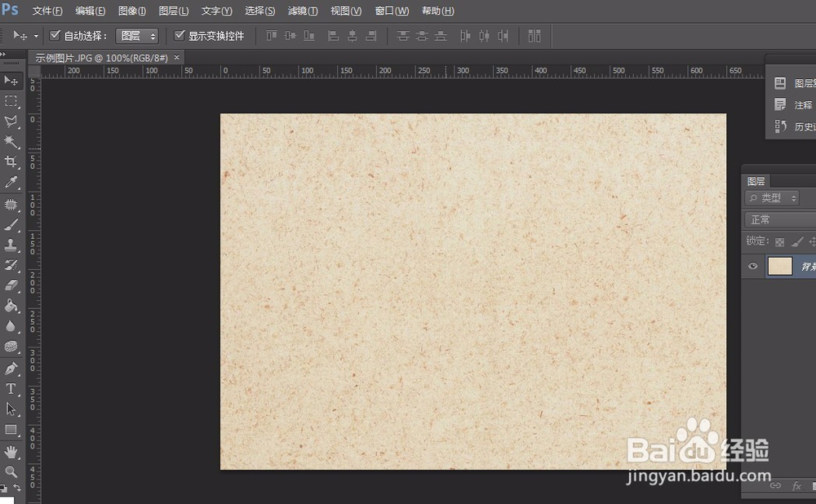Select the Move tool in the toolbox
This screenshot has height=504, width=816.
(x=11, y=80)
